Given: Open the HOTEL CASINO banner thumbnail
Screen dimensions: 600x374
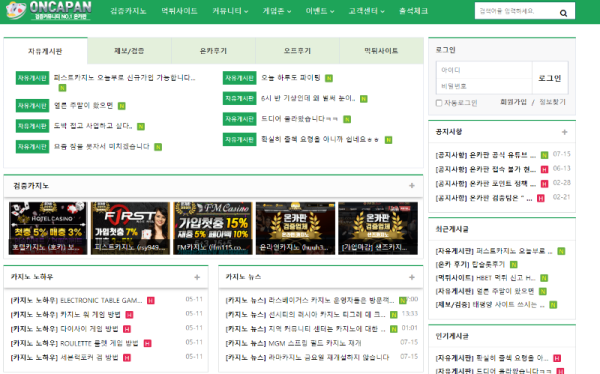Looking at the screenshot, I should (48, 228).
